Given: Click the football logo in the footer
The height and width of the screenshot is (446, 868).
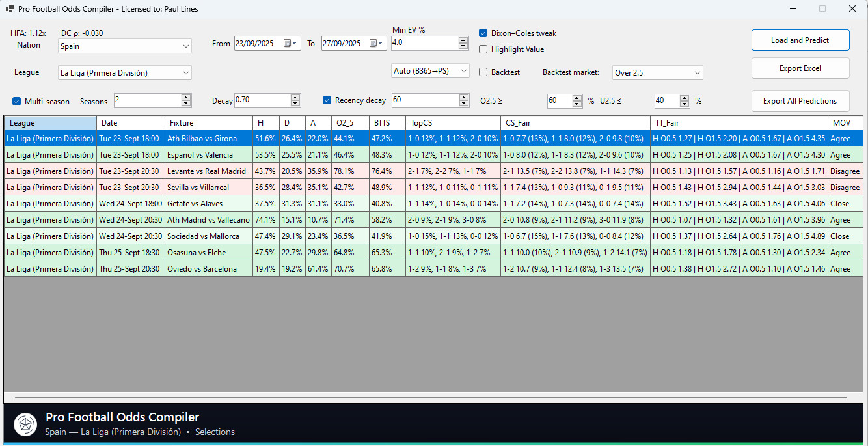Looking at the screenshot, I should point(25,425).
